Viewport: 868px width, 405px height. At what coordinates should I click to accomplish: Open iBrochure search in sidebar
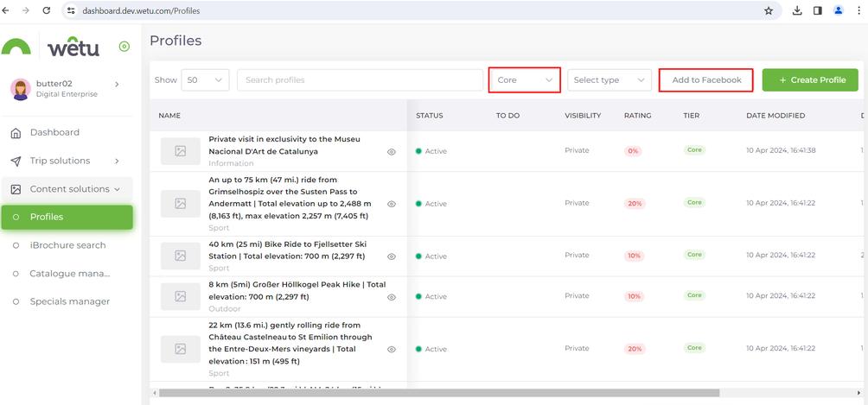(67, 245)
